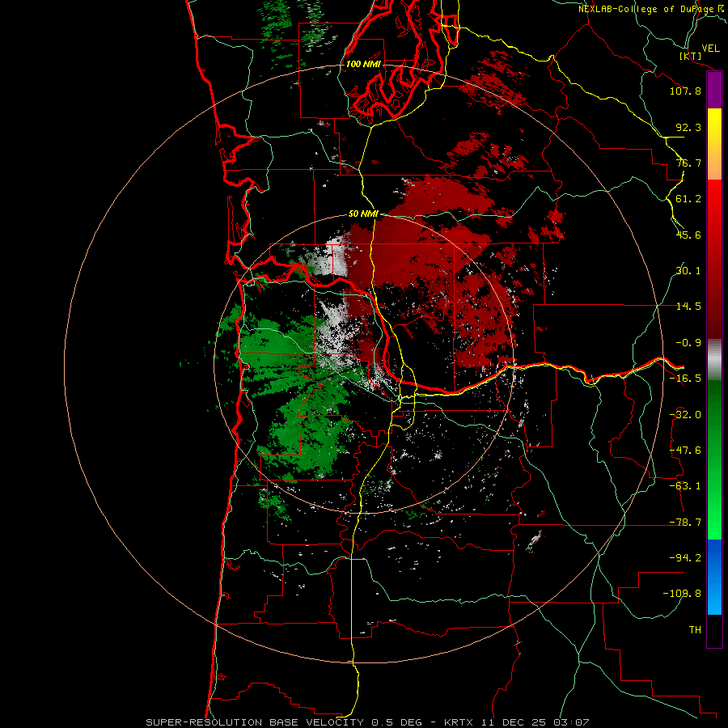Select the 30.1 scale value
Viewport: 728px width, 728px height.
(688, 271)
